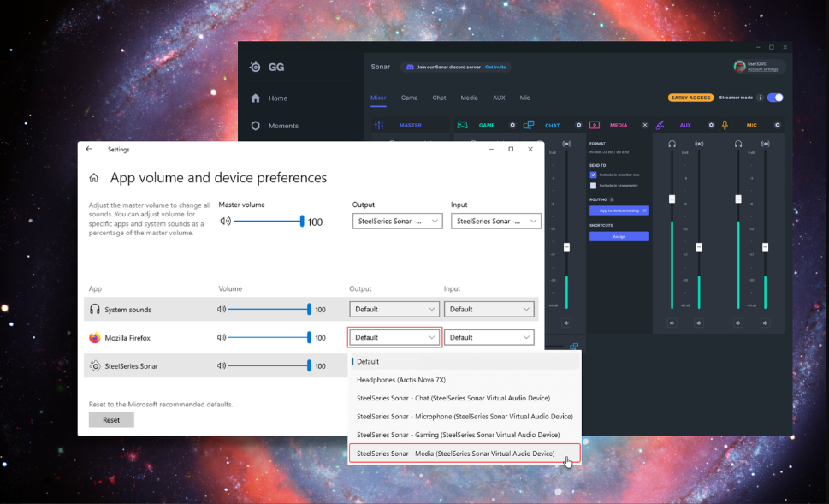Open the master Output device dropdown
Image resolution: width=829 pixels, height=504 pixels.
(398, 221)
